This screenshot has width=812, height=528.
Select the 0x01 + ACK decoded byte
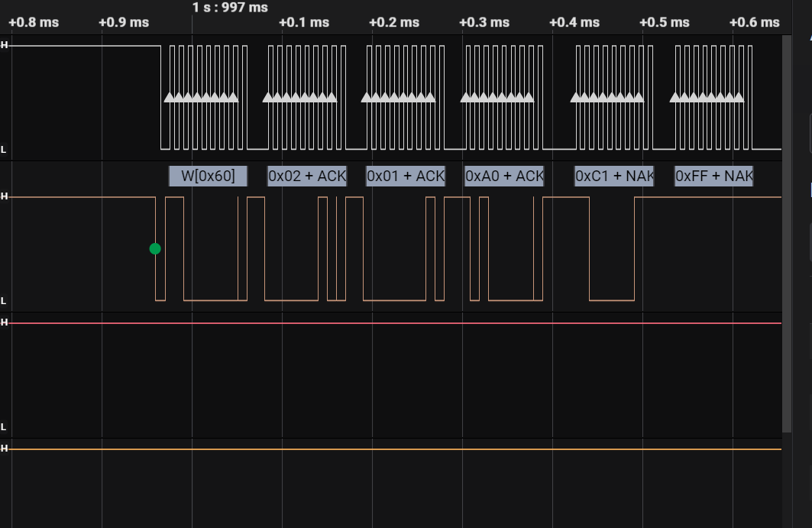(405, 176)
